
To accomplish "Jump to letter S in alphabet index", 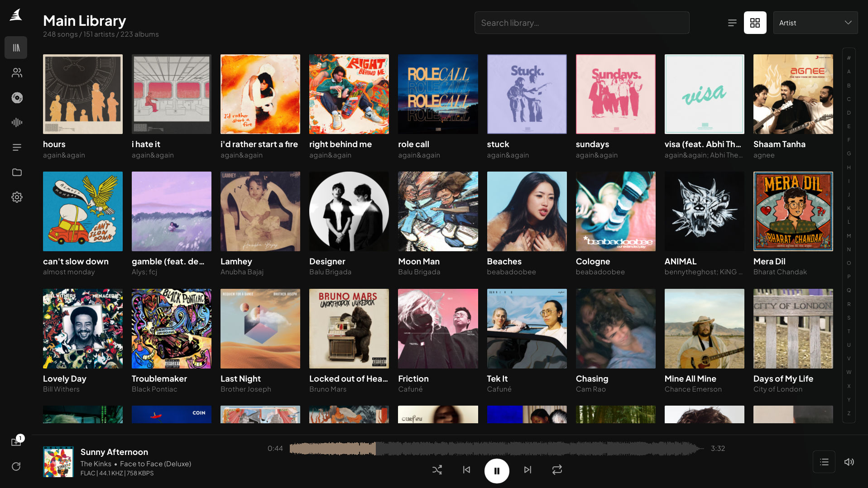I will pos(849,318).
